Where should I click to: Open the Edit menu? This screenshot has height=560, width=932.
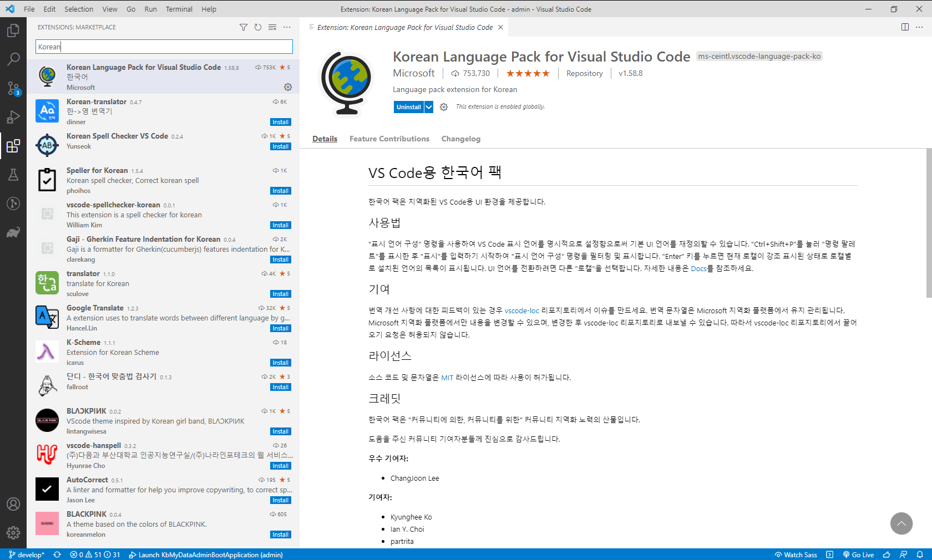point(49,9)
